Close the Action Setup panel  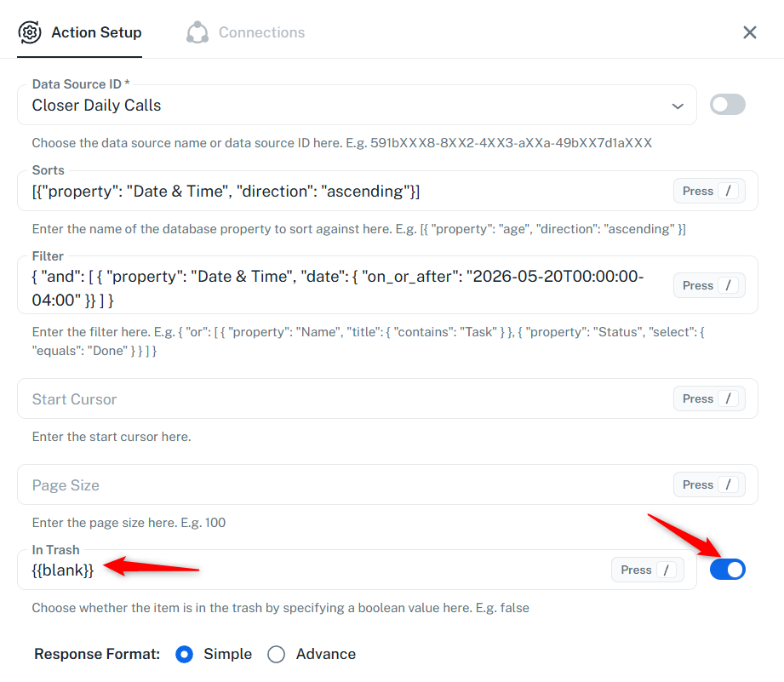[x=749, y=32]
